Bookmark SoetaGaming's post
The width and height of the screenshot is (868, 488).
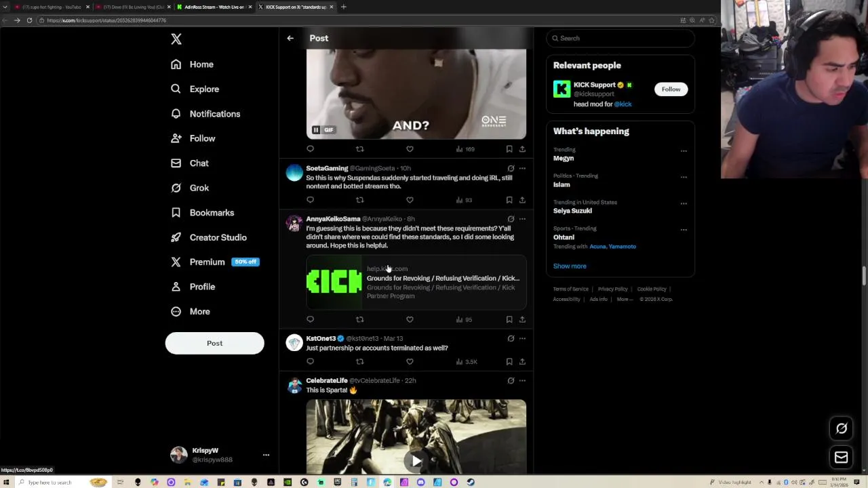(x=509, y=200)
